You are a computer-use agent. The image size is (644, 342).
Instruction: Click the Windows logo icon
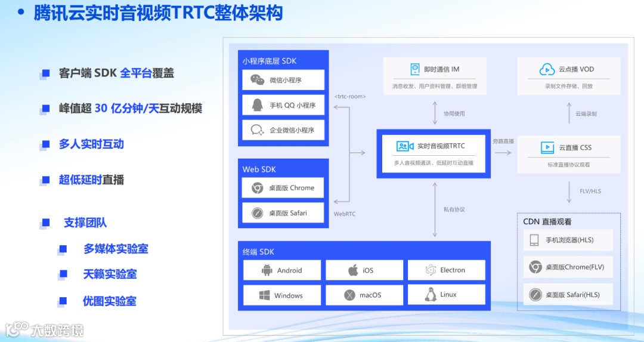pyautogui.click(x=265, y=295)
